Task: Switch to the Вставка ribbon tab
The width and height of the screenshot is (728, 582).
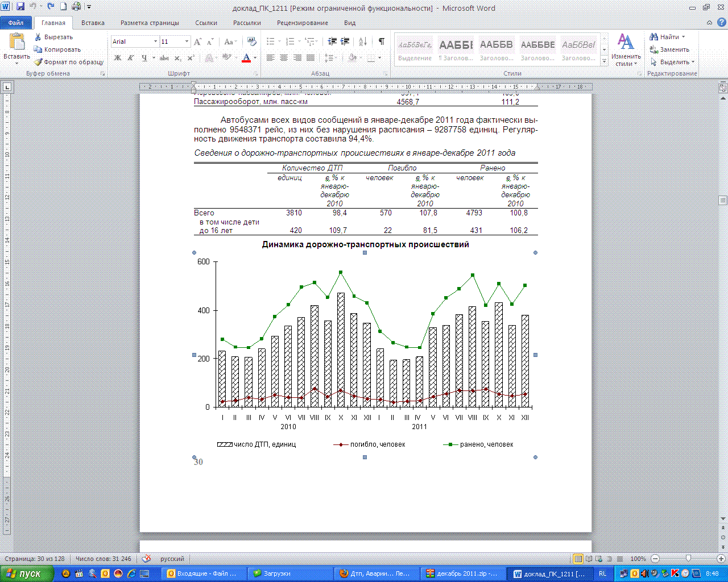Action: (x=93, y=23)
